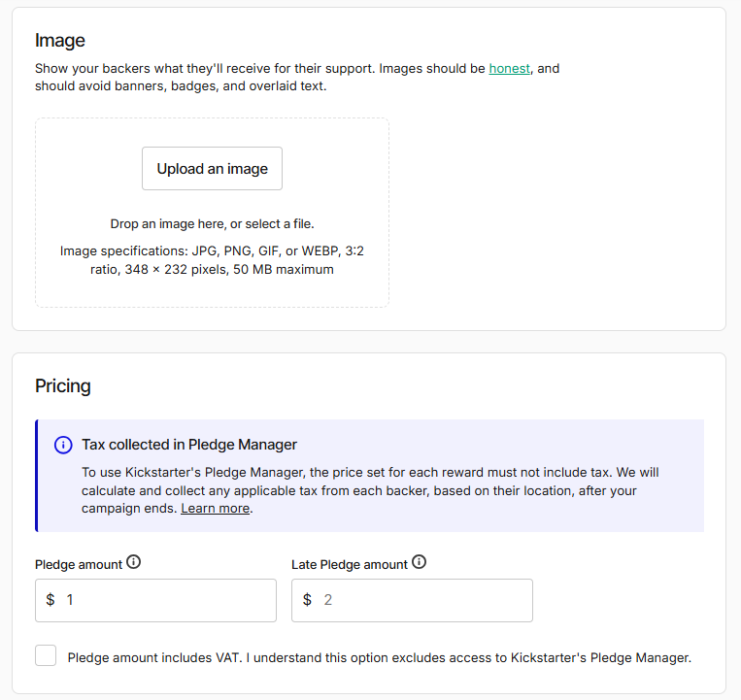Open the honest images guideline link

[510, 69]
